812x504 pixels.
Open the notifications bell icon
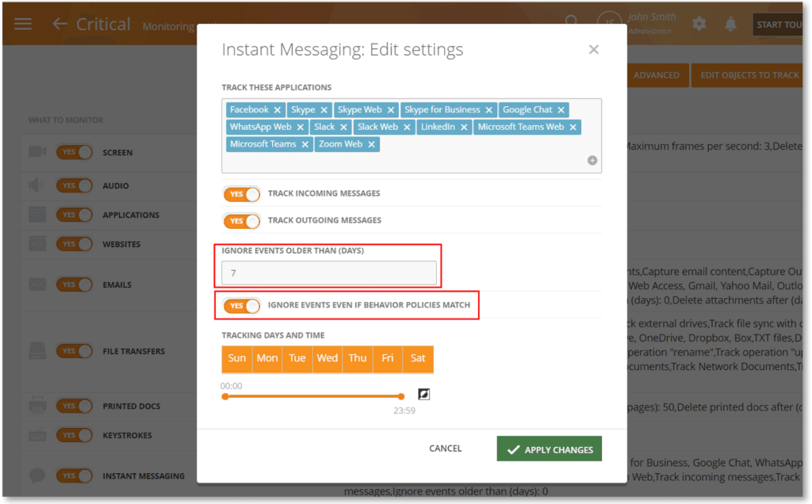730,24
